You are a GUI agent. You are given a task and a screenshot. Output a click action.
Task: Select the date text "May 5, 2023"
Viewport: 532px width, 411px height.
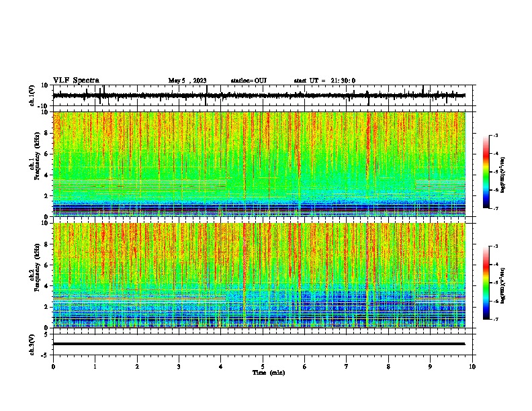click(187, 81)
